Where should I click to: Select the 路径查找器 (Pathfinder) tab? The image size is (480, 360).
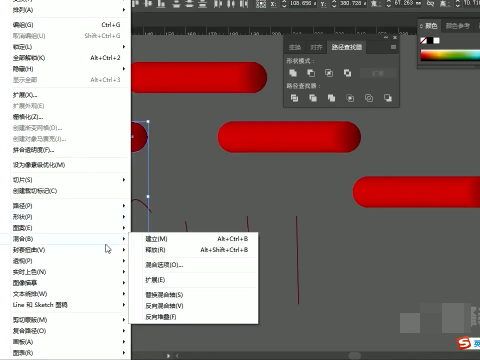347,47
